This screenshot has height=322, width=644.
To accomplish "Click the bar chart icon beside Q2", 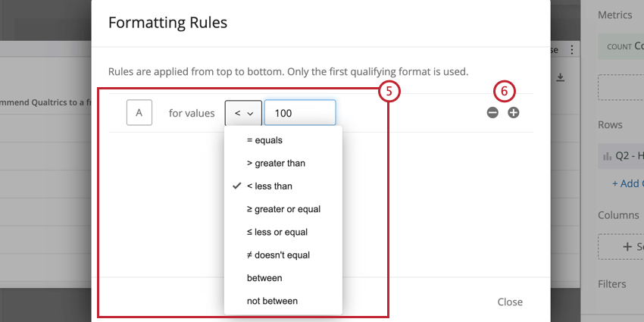I will pyautogui.click(x=607, y=156).
